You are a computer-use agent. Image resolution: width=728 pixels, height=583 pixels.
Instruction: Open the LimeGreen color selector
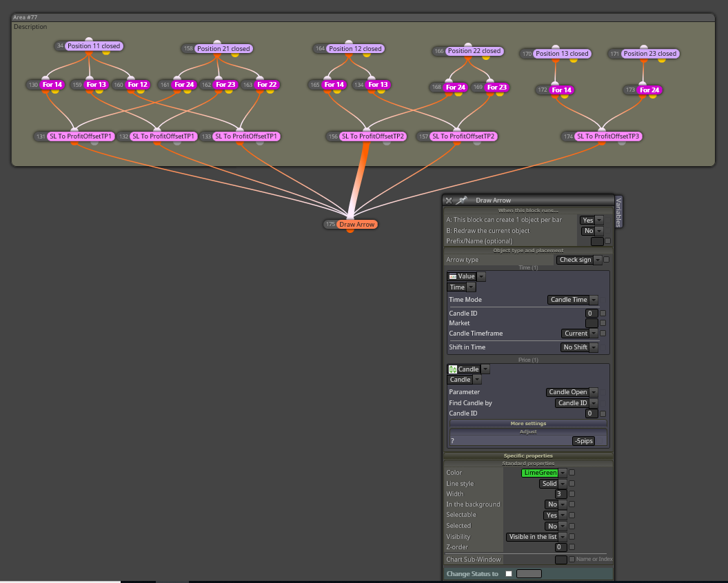(x=544, y=473)
